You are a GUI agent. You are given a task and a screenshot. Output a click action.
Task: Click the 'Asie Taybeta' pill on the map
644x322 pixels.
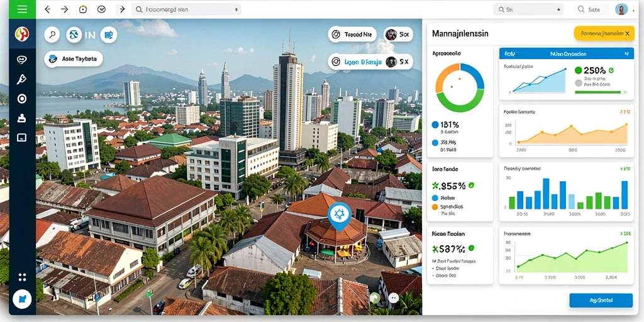coord(74,59)
